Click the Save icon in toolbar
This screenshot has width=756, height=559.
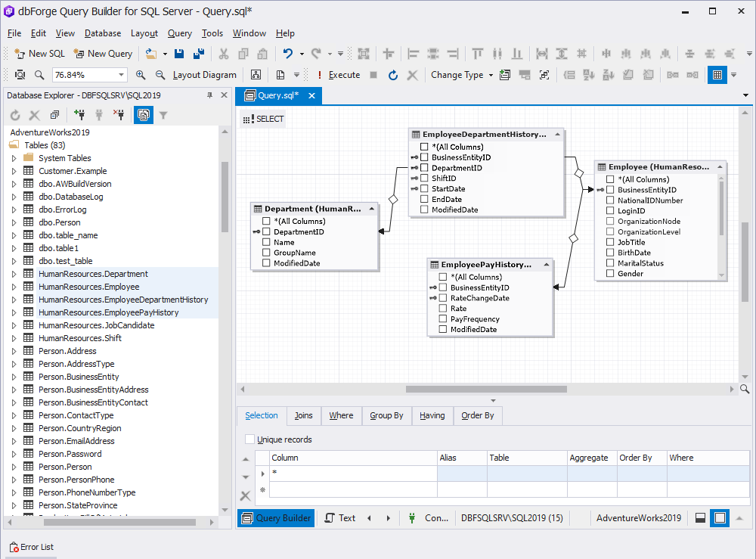(x=179, y=54)
